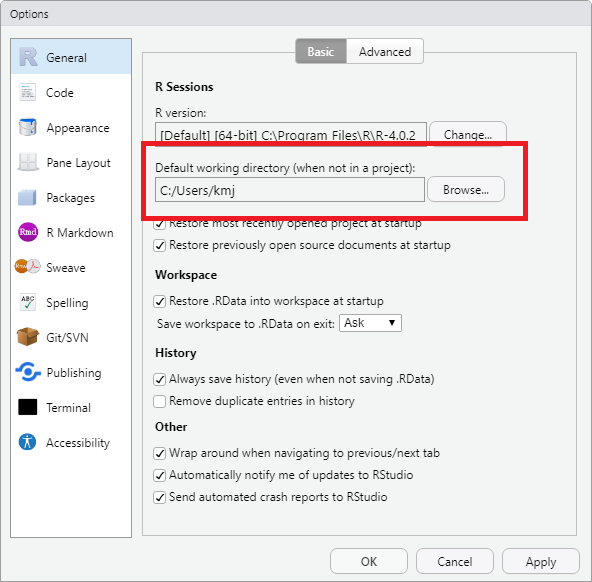The image size is (592, 582).
Task: Toggle restore previously open source documents
Action: coord(159,246)
